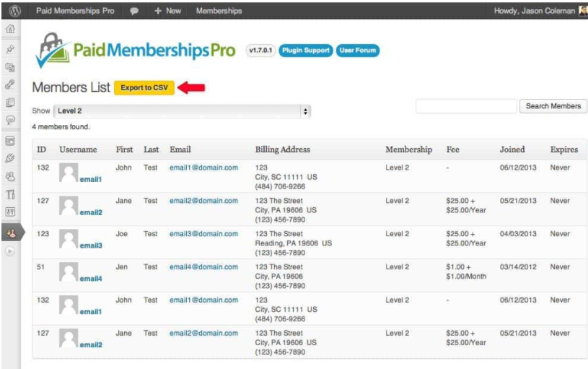Click the Billing Address column header
This screenshot has height=369, width=588.
[283, 149]
